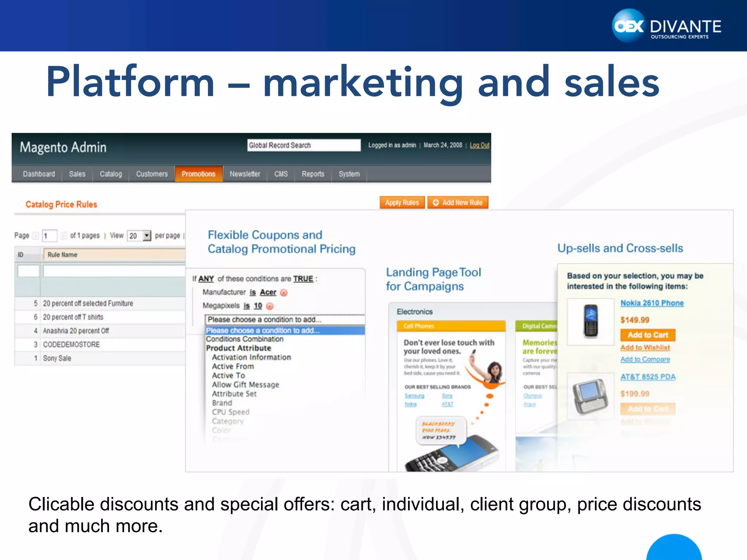Open the CMS menu

[281, 174]
